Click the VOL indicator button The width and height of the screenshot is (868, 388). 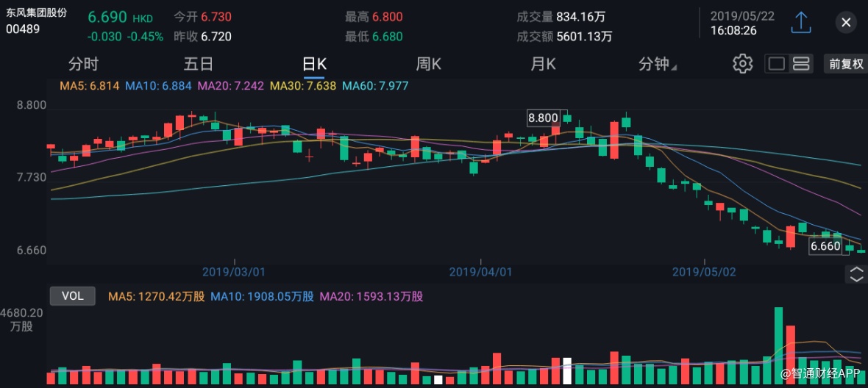point(73,296)
